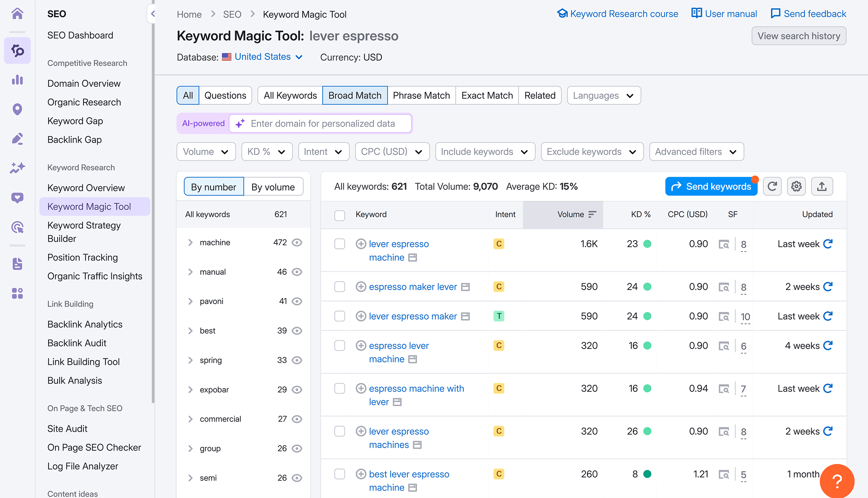Open the document report rail icon

click(x=17, y=264)
